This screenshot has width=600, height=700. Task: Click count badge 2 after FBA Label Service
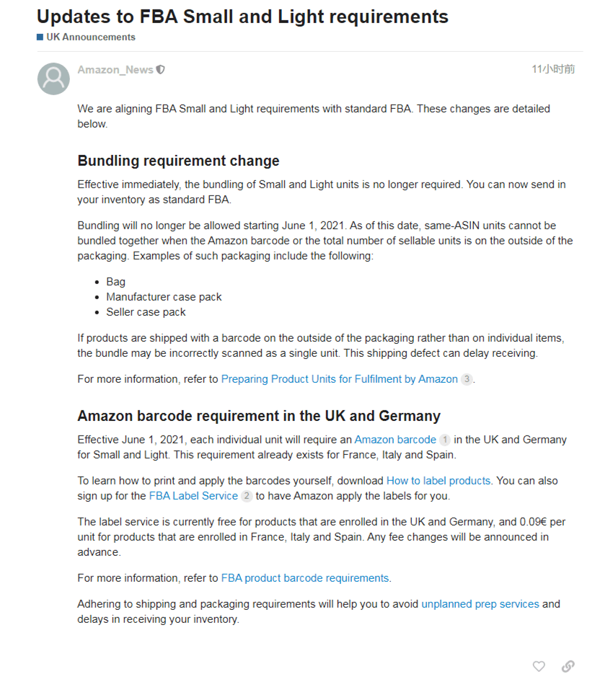point(247,496)
